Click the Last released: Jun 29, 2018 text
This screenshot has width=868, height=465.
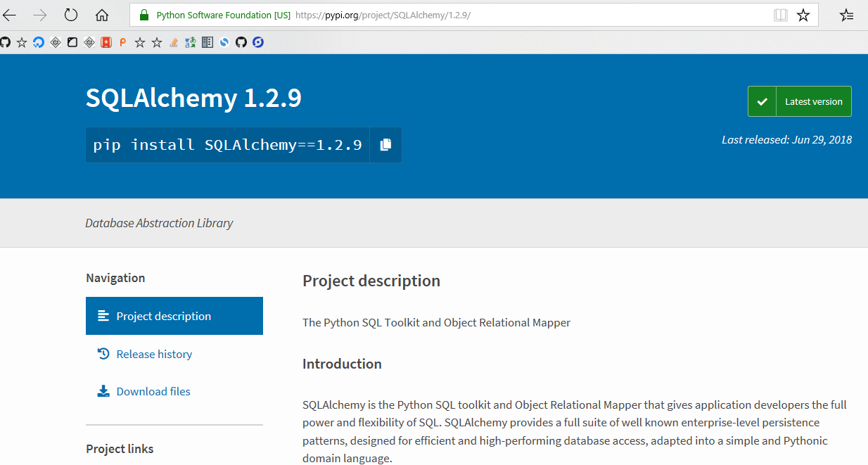[x=786, y=139]
